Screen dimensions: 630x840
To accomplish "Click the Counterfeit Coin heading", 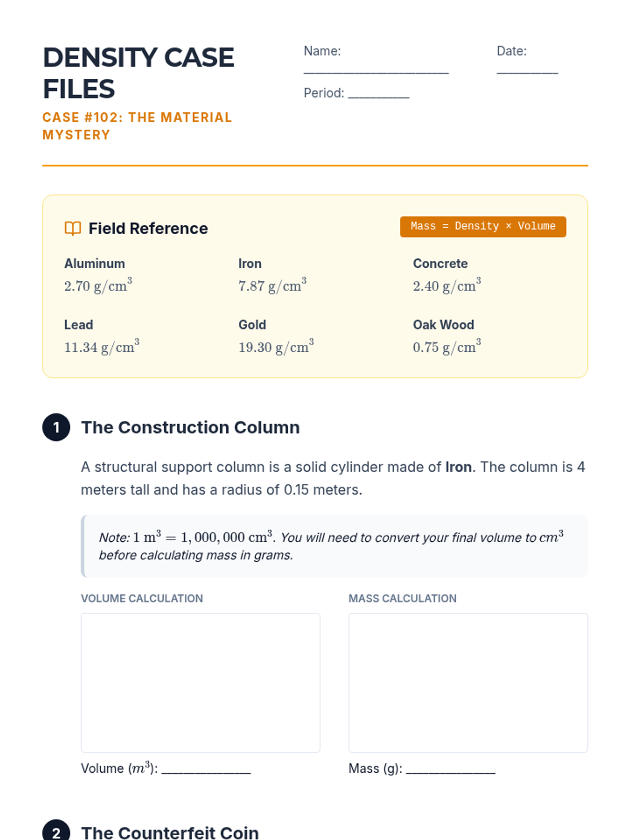I will tap(170, 833).
